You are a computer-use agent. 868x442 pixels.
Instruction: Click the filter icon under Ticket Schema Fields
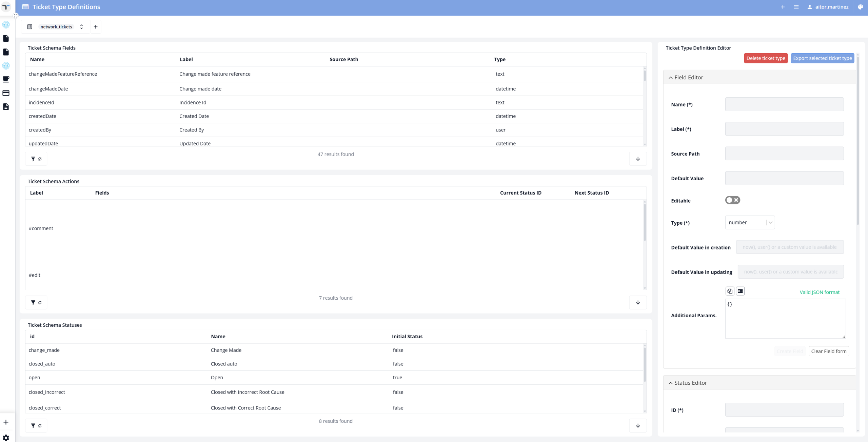tap(33, 159)
